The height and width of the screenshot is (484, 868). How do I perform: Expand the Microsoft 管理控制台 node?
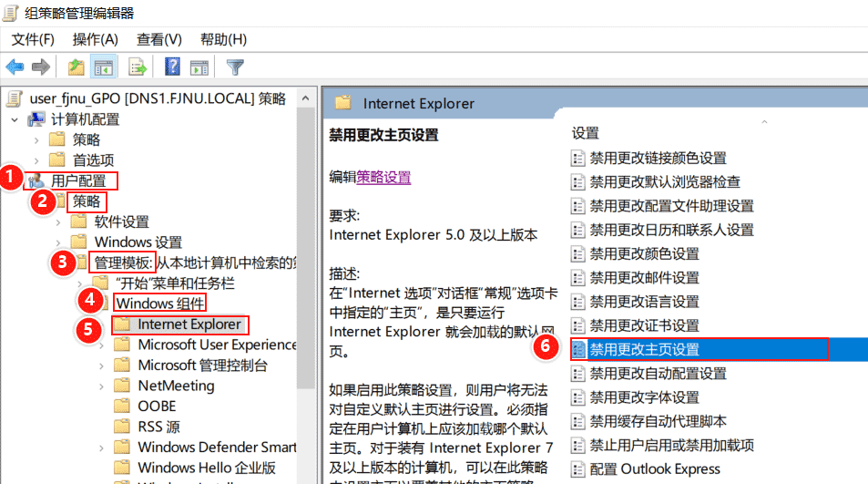(101, 366)
